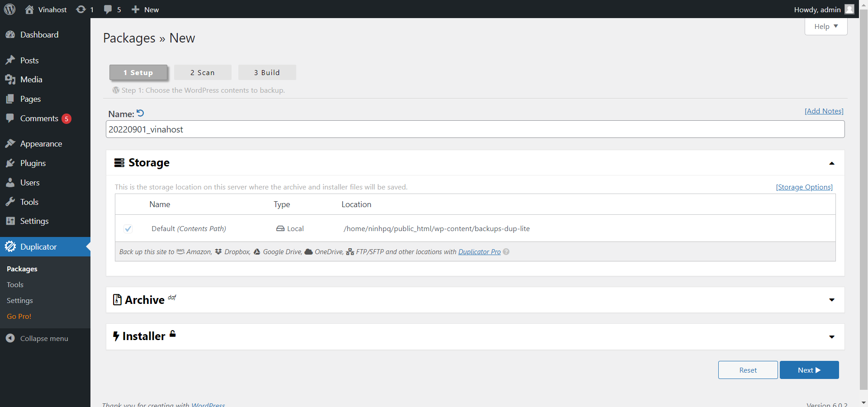
Task: Open the Help dropdown
Action: [825, 27]
